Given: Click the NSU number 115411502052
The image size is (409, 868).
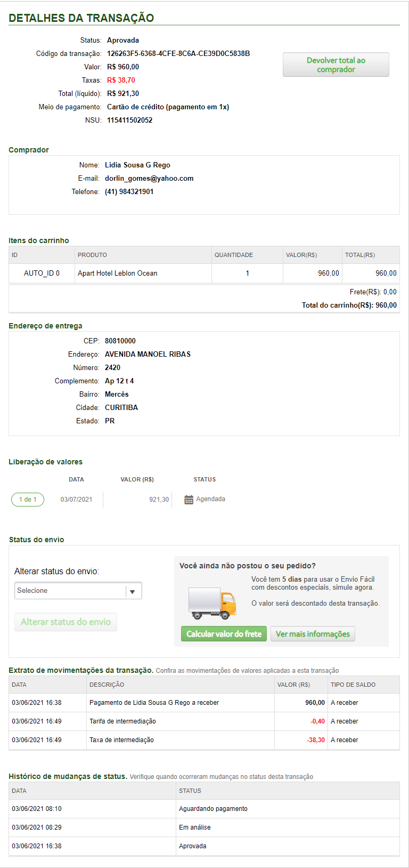Looking at the screenshot, I should [x=130, y=120].
